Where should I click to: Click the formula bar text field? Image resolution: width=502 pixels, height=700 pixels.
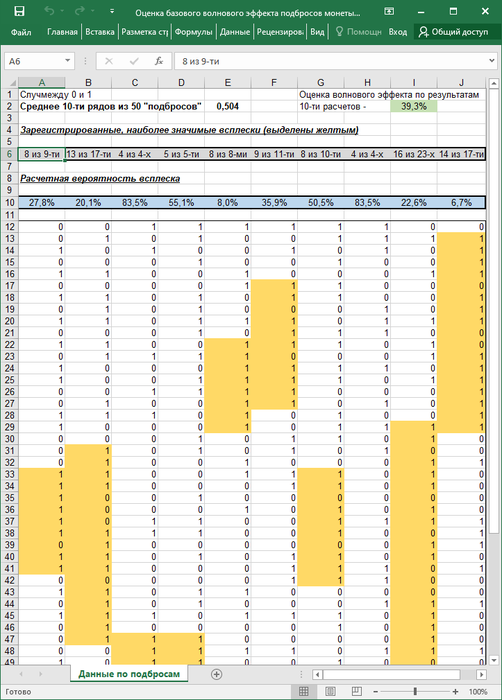click(x=331, y=61)
